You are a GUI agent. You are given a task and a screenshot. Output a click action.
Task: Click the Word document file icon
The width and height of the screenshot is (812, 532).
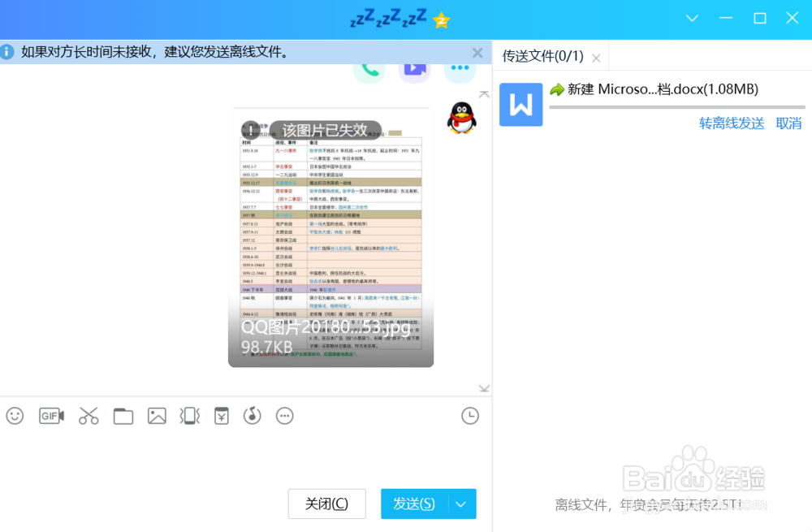521,105
